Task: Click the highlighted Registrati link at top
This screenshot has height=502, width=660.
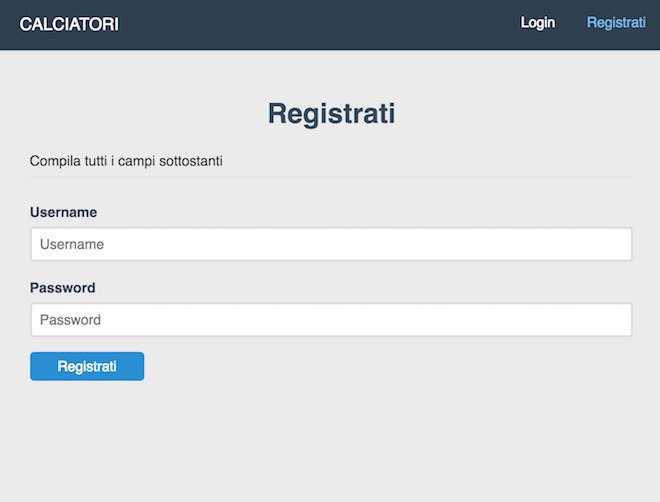Action: 616,23
